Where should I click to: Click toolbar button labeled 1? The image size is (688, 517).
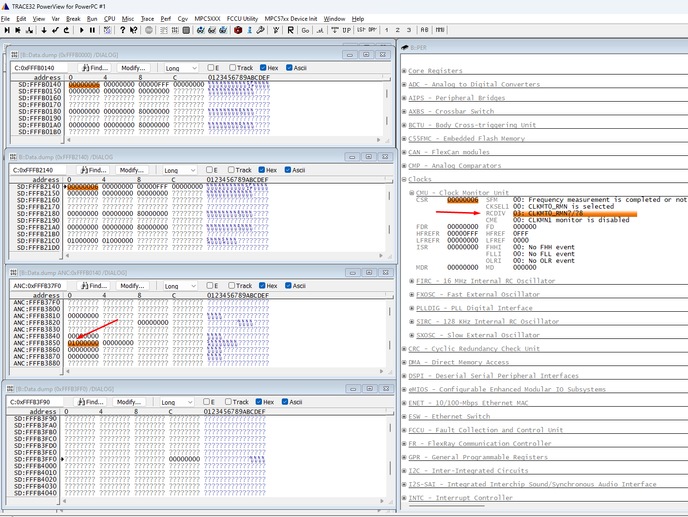pyautogui.click(x=387, y=30)
